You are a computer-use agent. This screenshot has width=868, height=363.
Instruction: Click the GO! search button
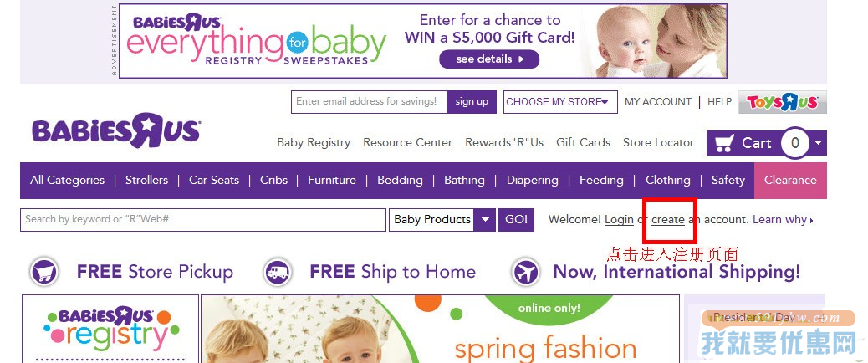[517, 220]
